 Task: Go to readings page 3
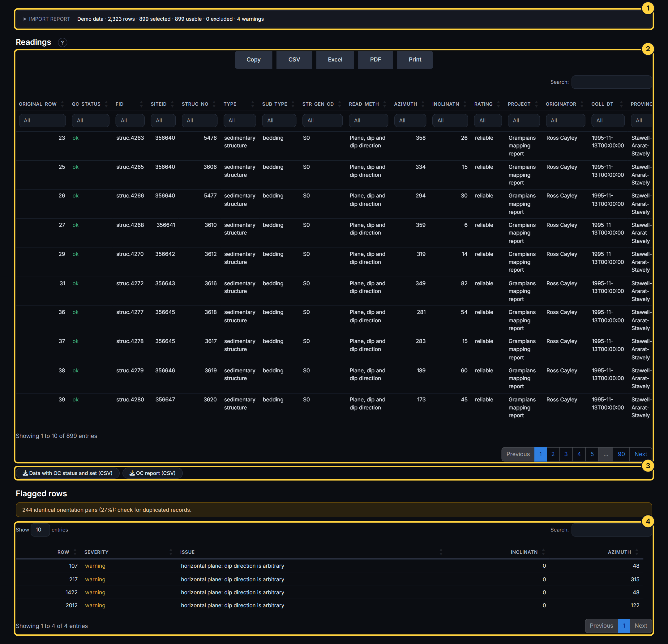[x=566, y=454]
